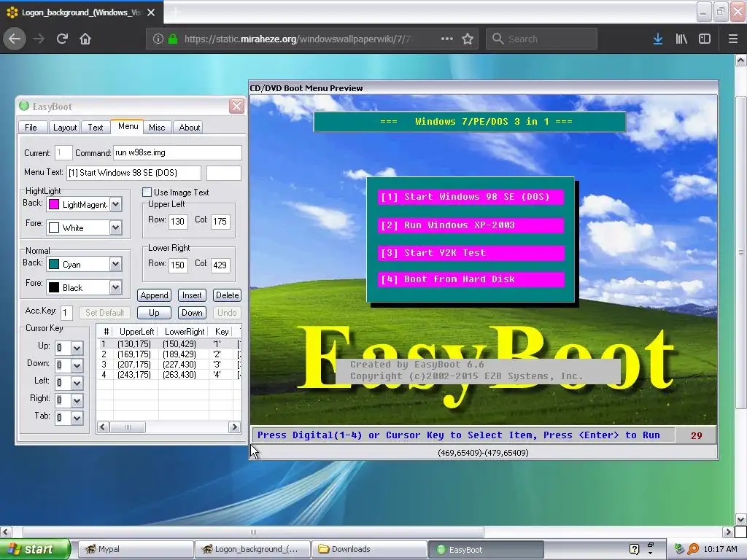The height and width of the screenshot is (560, 747).
Task: Open the browser hamburger menu
Action: point(733,39)
